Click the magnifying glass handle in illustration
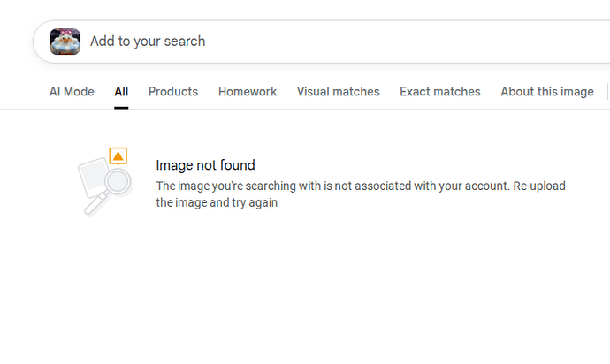The image size is (610, 364). tap(93, 207)
